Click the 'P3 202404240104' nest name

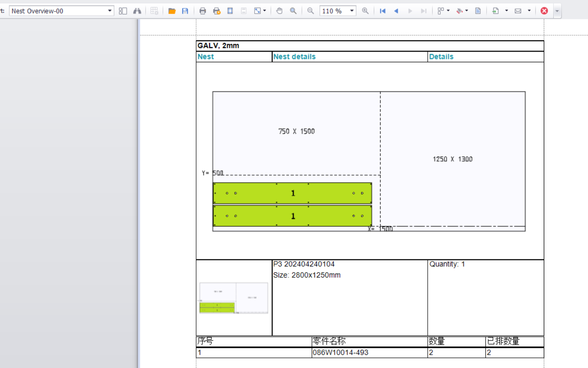[304, 264]
